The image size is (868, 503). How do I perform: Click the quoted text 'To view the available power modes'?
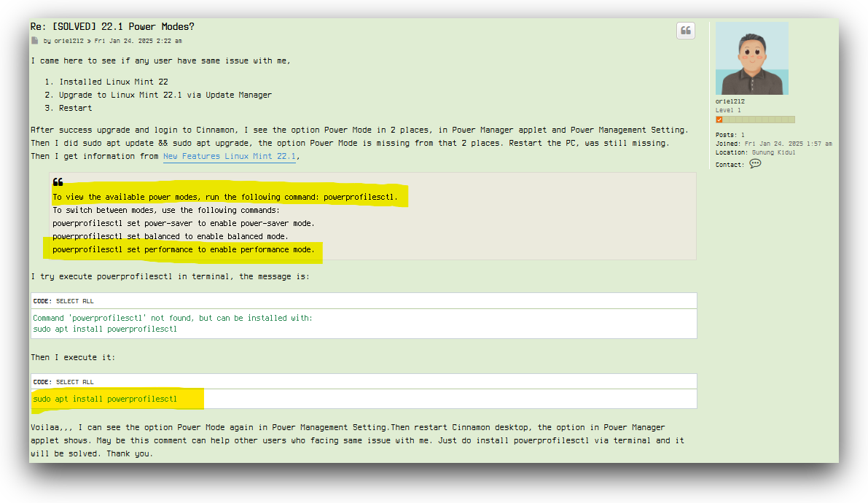(x=224, y=198)
